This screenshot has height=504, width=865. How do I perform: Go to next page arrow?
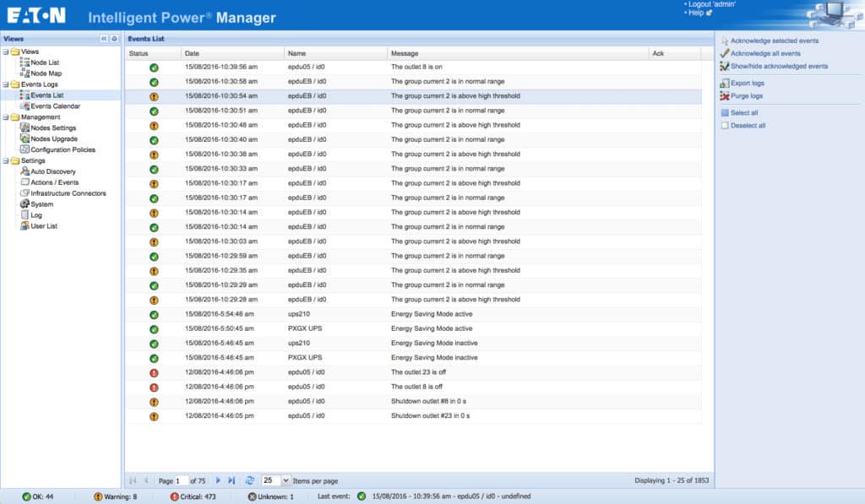coord(219,481)
